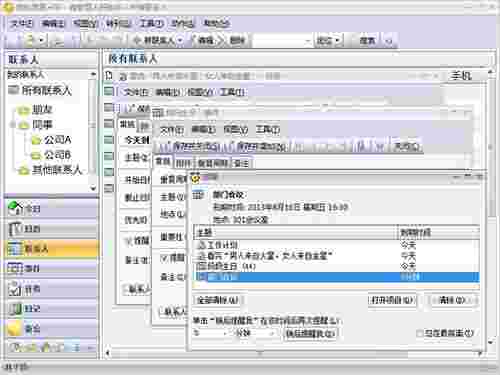Open the 视图(V) menu in the main window

pos(85,23)
